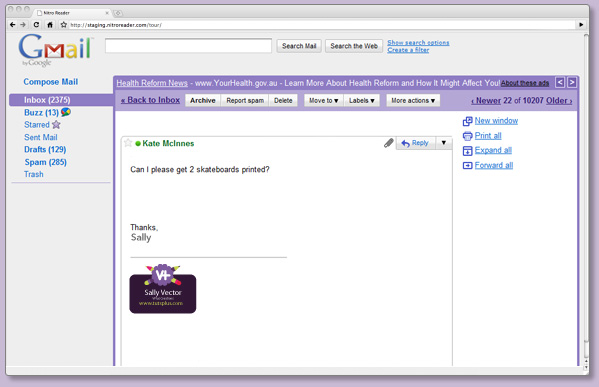599x387 pixels.
Task: Click the Gmail logo
Action: (x=55, y=50)
